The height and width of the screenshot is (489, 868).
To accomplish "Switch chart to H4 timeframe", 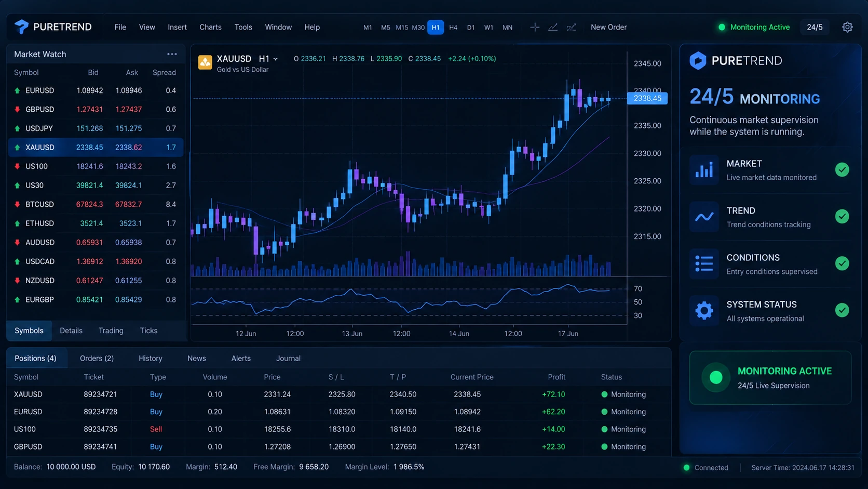I will [x=453, y=28].
